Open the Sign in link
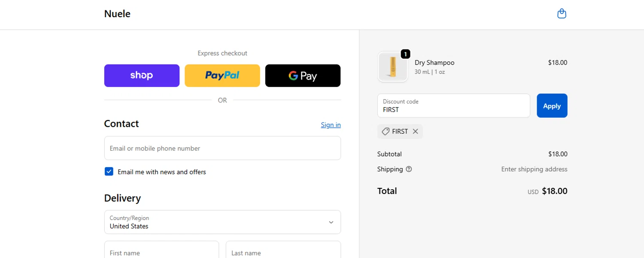 tap(331, 125)
